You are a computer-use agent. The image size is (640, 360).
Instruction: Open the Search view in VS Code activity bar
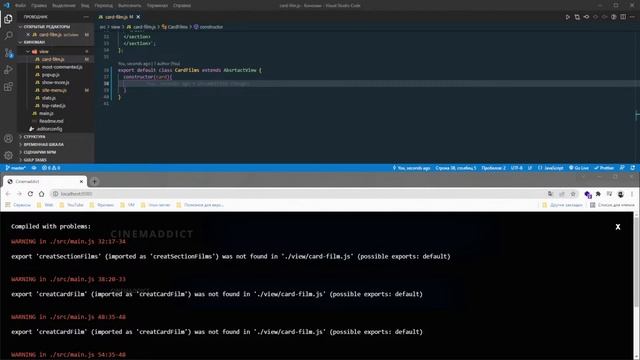point(8,36)
